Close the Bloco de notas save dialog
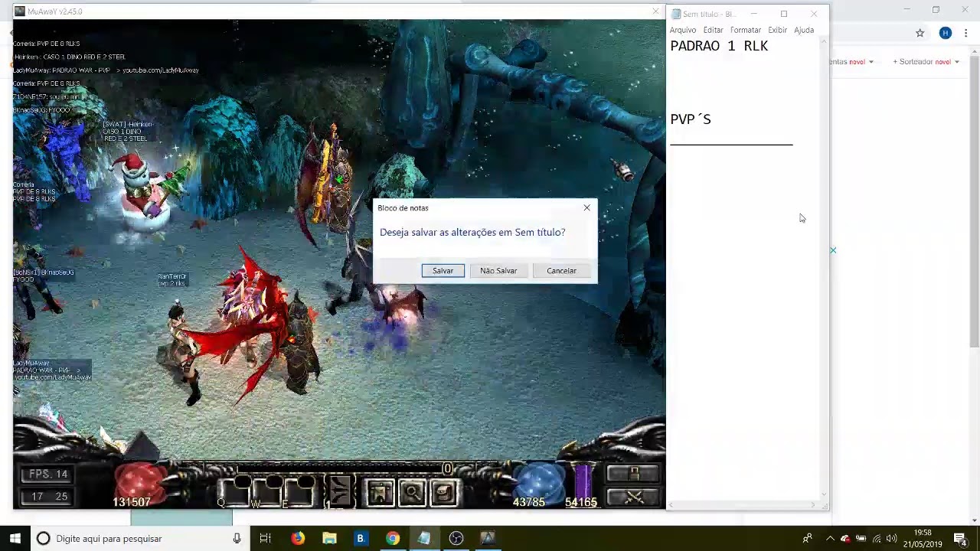 pyautogui.click(x=586, y=208)
